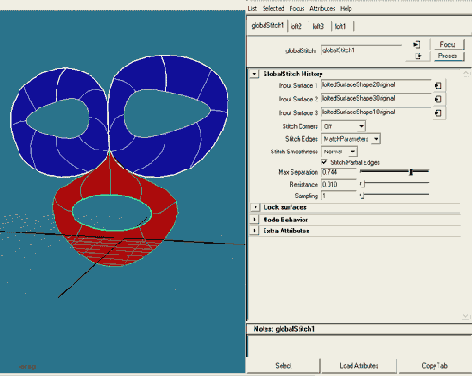Image resolution: width=472 pixels, height=376 pixels.
Task: Click the "Resistance" label
Action: tap(303, 184)
